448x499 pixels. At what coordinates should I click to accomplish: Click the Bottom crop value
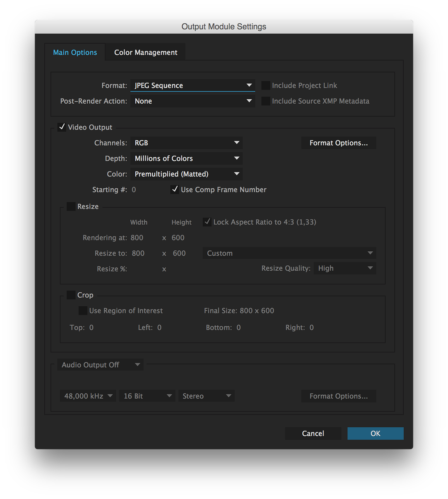click(x=239, y=328)
